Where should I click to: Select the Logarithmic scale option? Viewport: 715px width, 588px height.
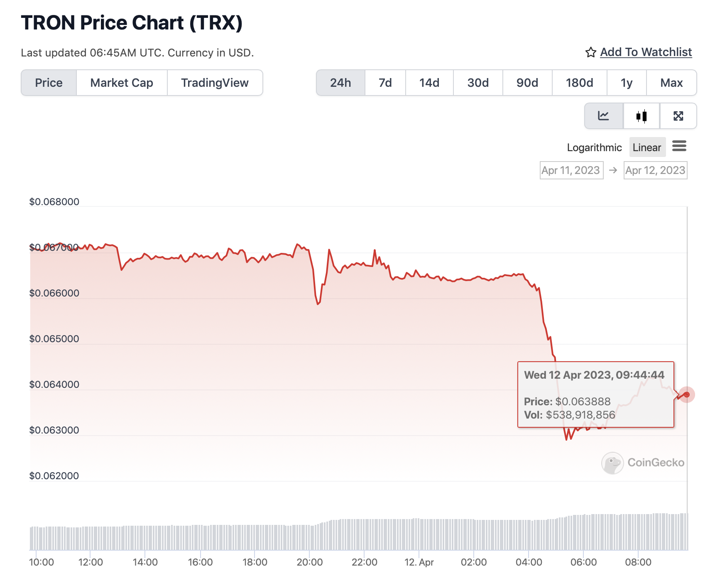click(594, 147)
